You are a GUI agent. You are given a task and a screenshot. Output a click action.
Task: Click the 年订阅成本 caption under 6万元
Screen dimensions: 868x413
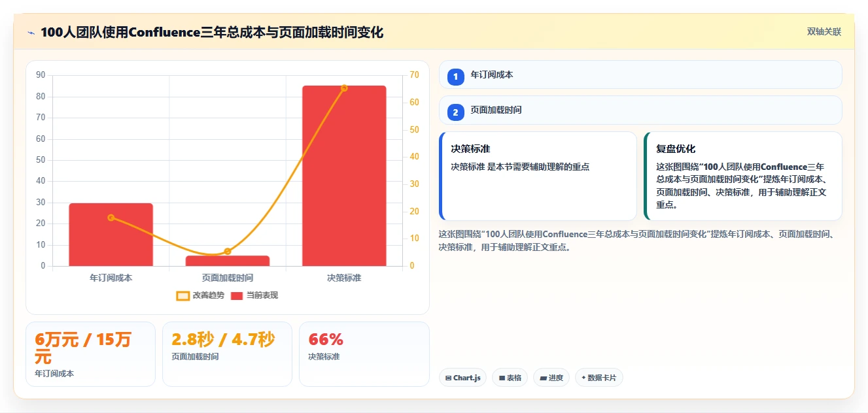54,374
